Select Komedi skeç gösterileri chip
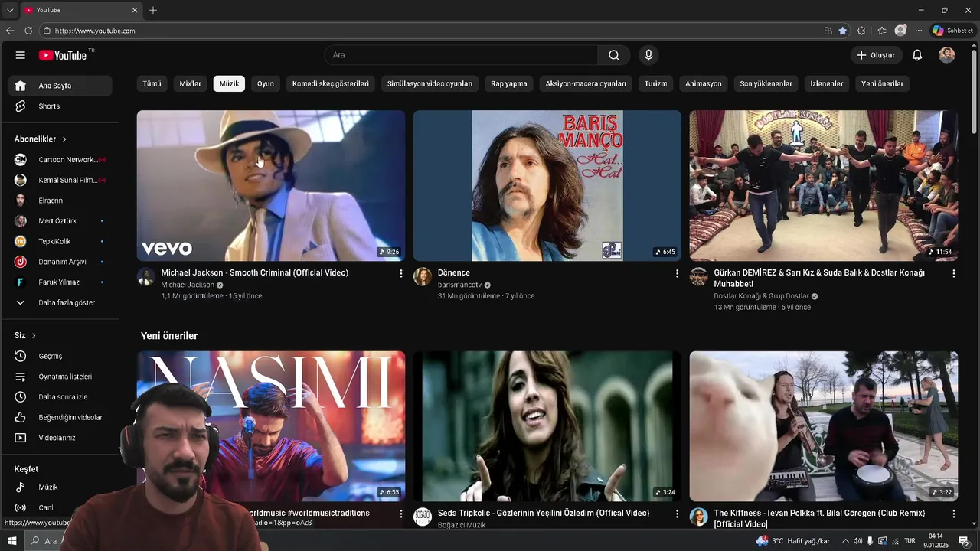The height and width of the screenshot is (551, 980). 331,83
